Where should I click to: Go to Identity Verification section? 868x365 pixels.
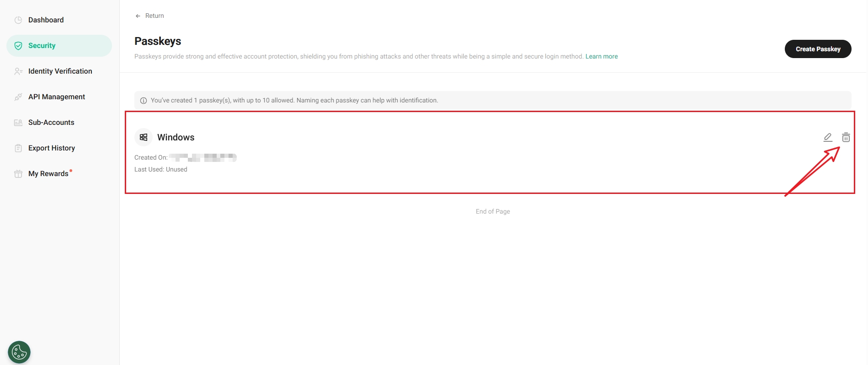[60, 71]
